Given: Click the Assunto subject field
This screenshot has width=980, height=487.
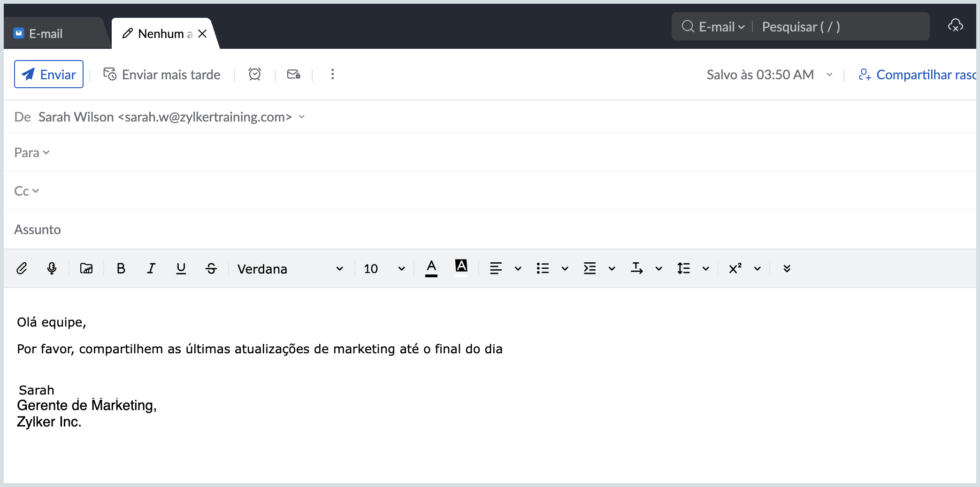Looking at the screenshot, I should [469, 229].
